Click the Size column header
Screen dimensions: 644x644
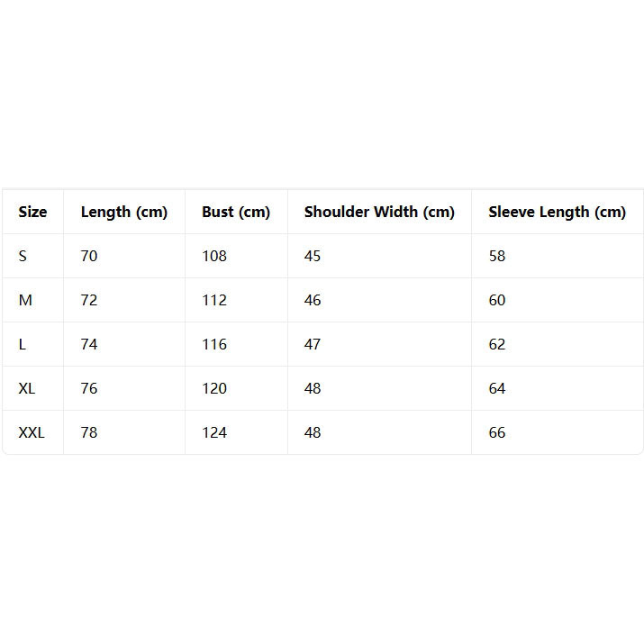tap(32, 212)
